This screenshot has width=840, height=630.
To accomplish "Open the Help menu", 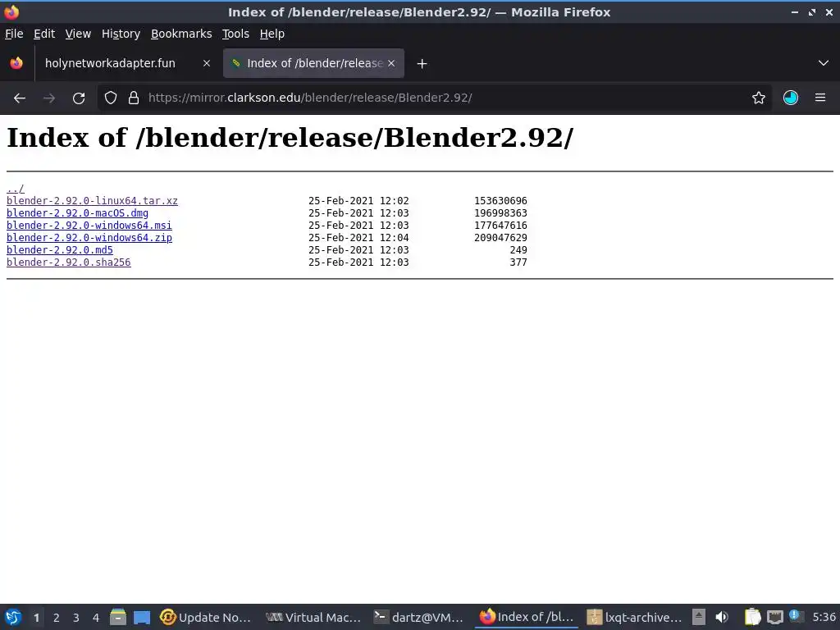I will pyautogui.click(x=272, y=34).
